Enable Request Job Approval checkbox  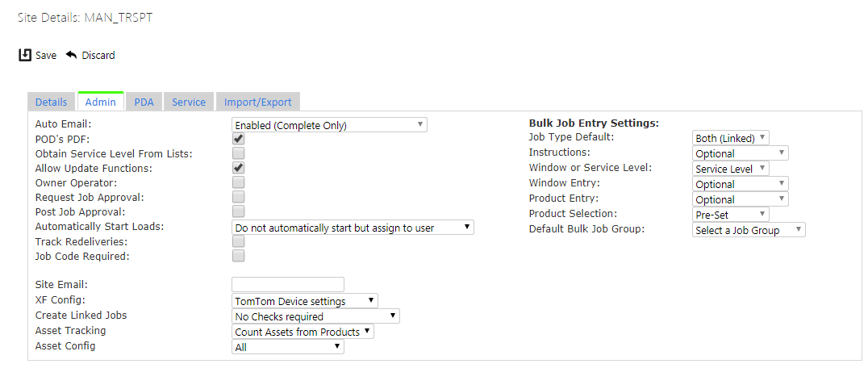click(x=239, y=196)
